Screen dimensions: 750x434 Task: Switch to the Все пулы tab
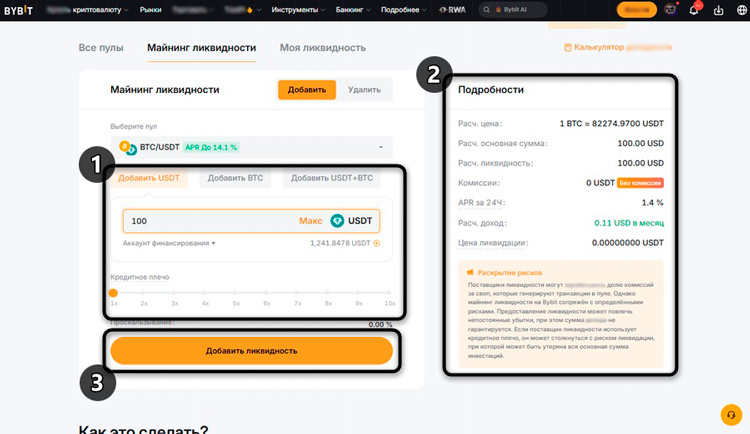(101, 48)
